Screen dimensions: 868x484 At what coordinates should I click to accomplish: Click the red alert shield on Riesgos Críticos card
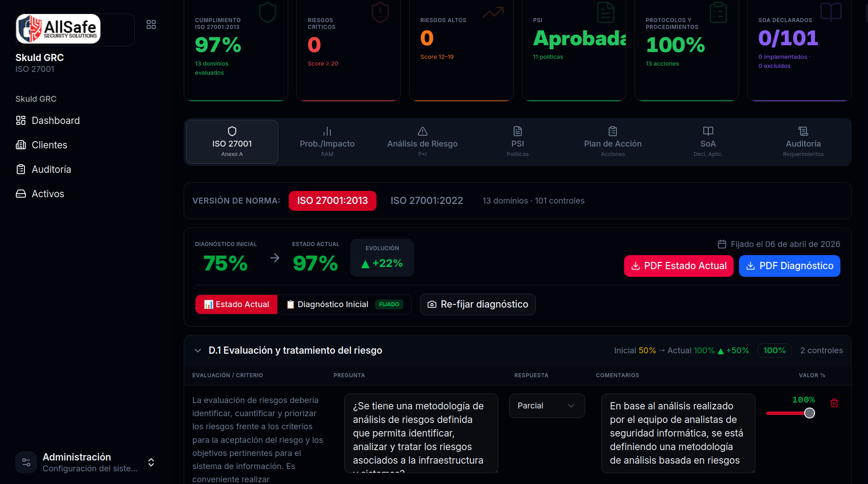click(380, 12)
